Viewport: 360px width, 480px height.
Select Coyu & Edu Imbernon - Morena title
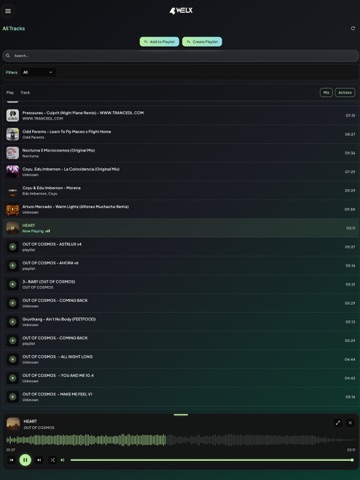[x=51, y=188]
